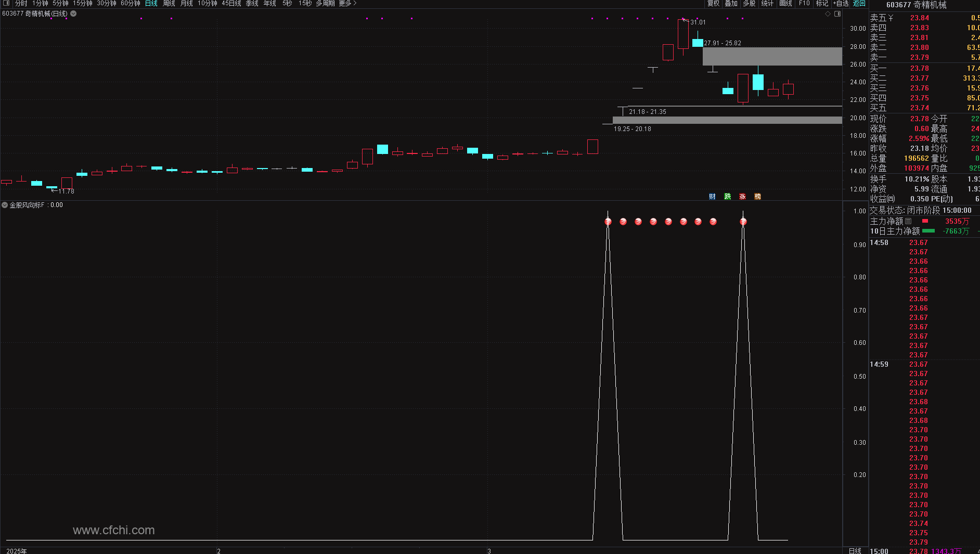Select the 季线 quarterly chart tab
Image resolution: width=980 pixels, height=554 pixels.
point(252,3)
